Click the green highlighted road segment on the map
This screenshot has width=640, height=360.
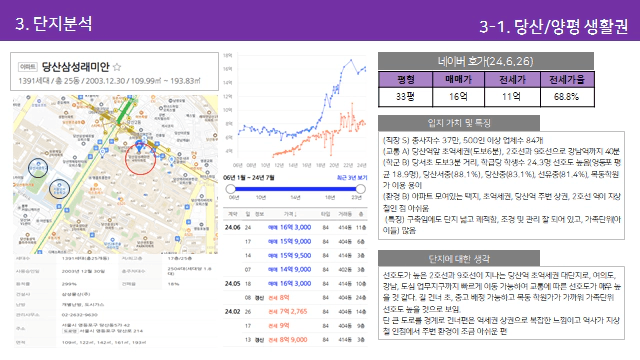(126, 111)
